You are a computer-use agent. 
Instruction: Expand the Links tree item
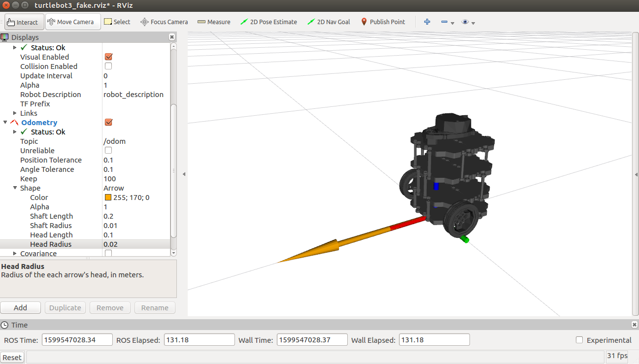(x=15, y=113)
